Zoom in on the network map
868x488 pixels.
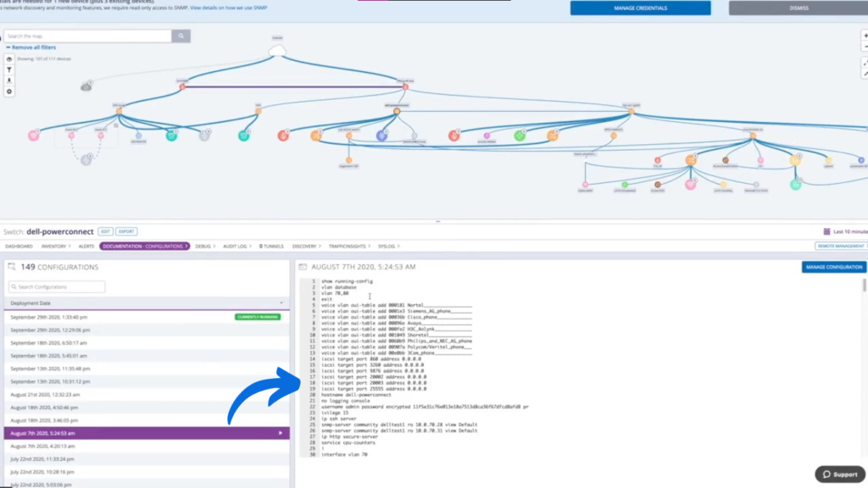pyautogui.click(x=865, y=36)
